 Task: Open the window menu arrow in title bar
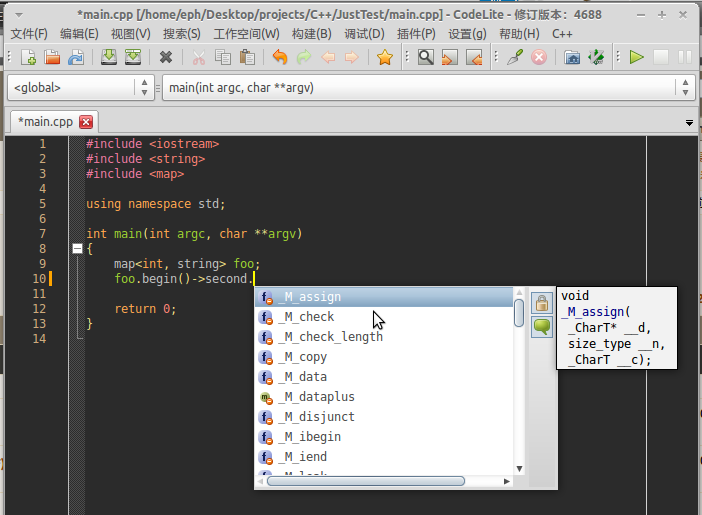19,15
